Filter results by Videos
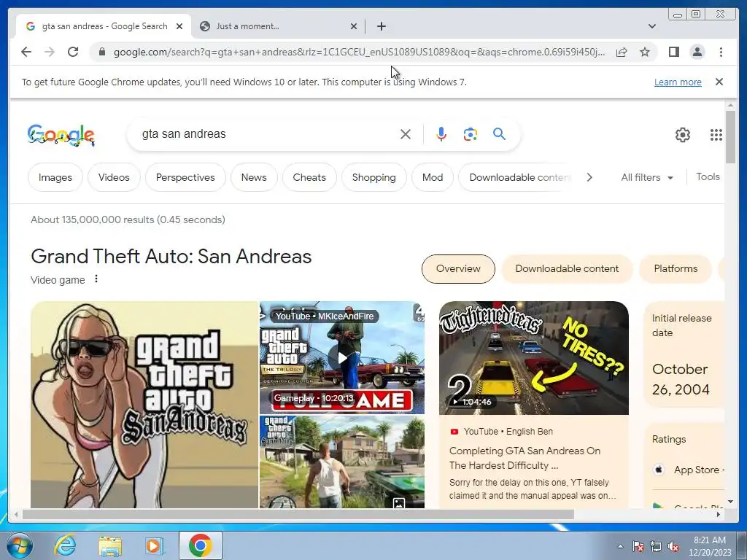The height and width of the screenshot is (560, 747). pyautogui.click(x=114, y=177)
